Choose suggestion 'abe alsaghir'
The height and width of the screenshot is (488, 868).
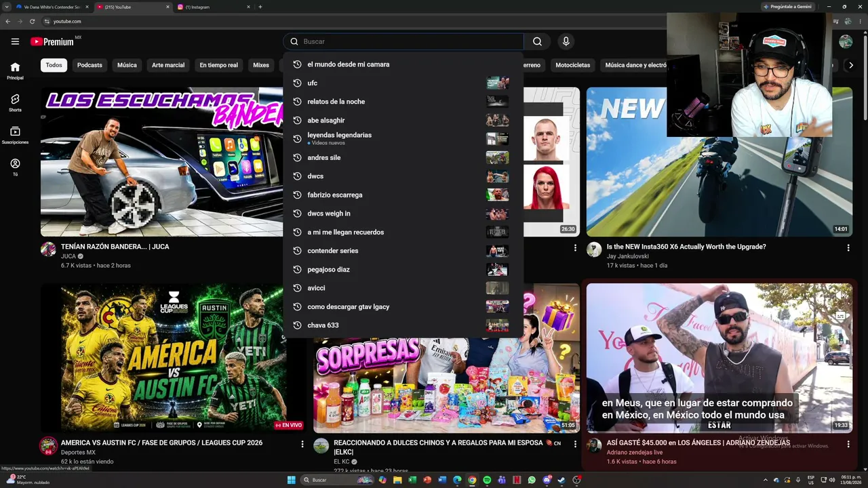tap(403, 120)
